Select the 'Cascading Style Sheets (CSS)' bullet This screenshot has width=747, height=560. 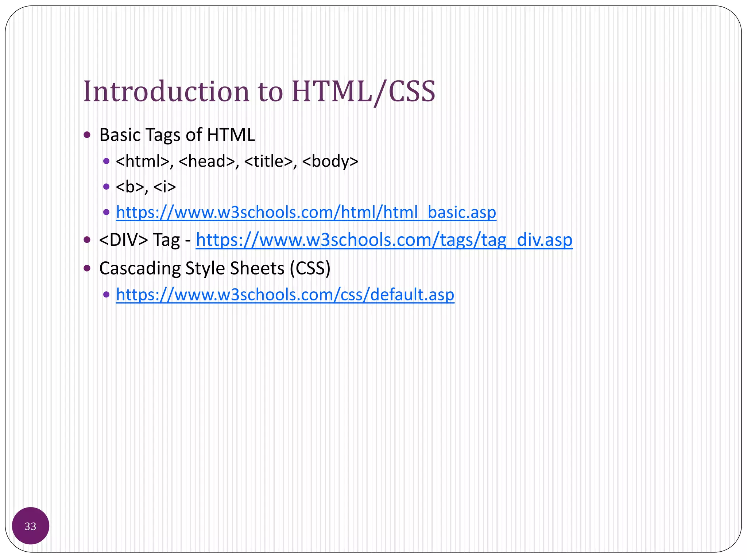click(x=215, y=269)
